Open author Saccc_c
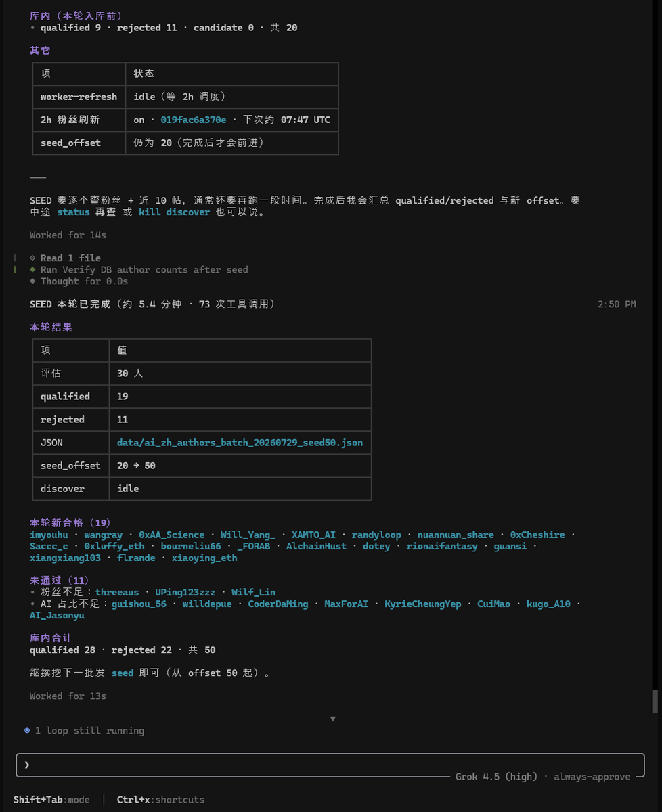The height and width of the screenshot is (812, 662). tap(49, 546)
